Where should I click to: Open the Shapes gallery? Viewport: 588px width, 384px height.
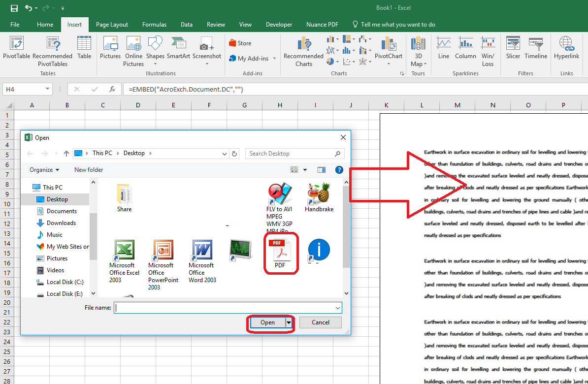pyautogui.click(x=155, y=50)
